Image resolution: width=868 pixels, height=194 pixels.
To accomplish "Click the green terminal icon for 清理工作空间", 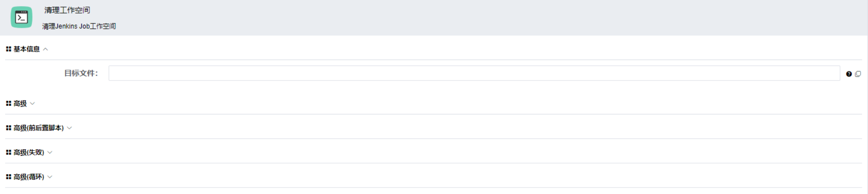I will tap(21, 17).
